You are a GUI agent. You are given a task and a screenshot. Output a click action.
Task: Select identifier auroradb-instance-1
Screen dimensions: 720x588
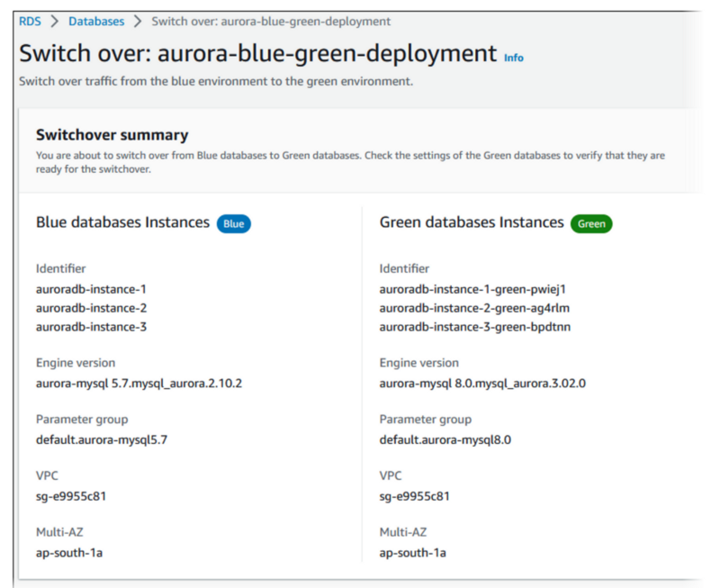tap(91, 289)
